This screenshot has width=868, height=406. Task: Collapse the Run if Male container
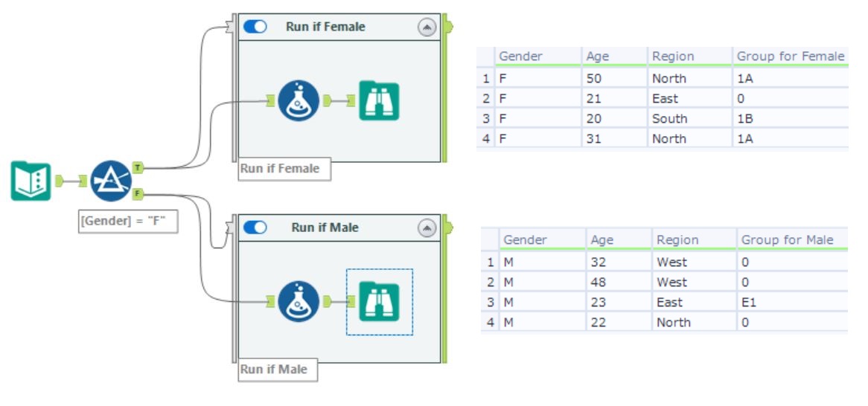pos(427,228)
